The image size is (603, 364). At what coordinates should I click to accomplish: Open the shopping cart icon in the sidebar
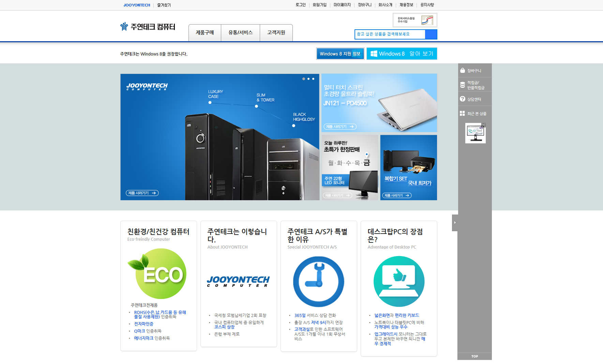(463, 70)
